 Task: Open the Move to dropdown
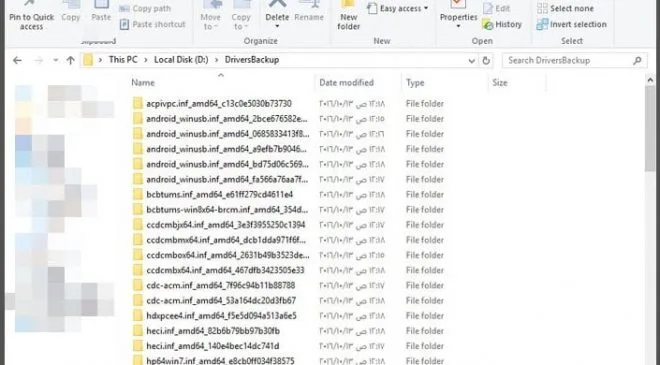(x=210, y=16)
